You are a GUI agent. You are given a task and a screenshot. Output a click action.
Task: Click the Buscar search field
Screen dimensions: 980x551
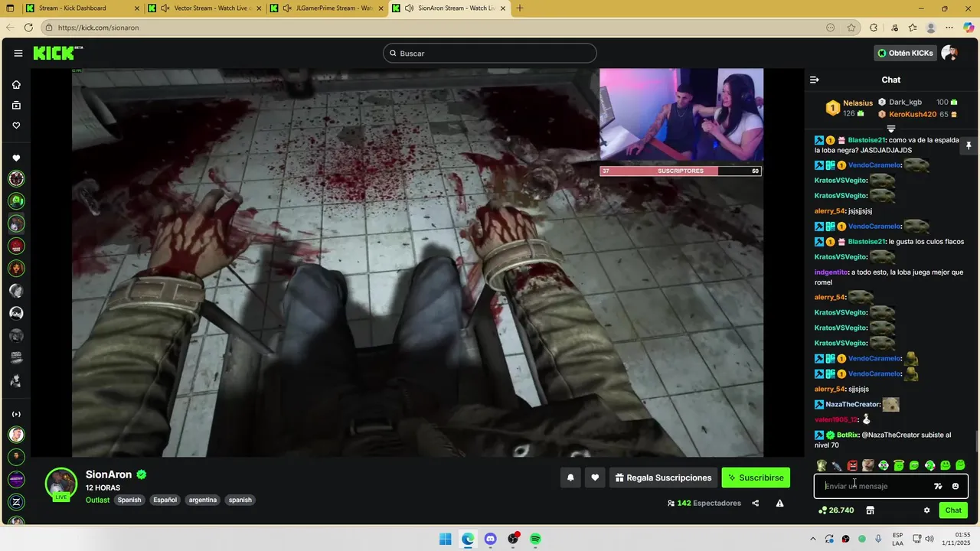coord(490,53)
